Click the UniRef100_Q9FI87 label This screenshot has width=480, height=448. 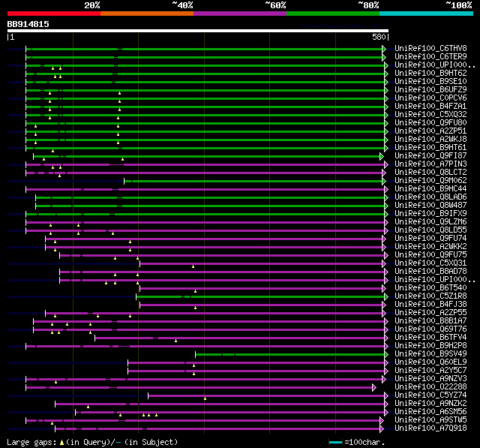(x=430, y=156)
